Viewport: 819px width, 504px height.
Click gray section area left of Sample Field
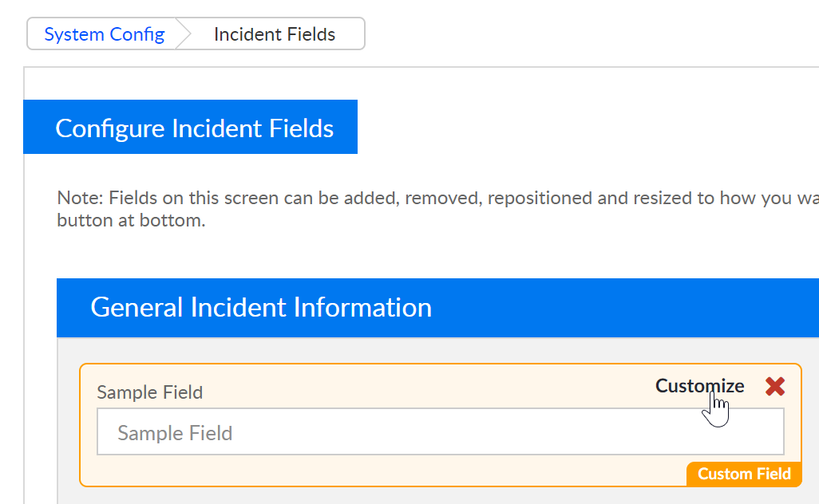point(68,423)
